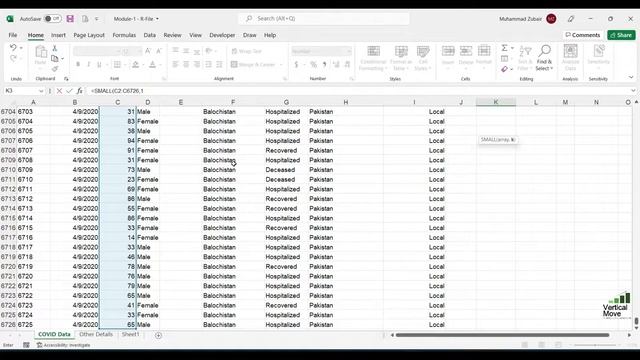The image size is (640, 360).
Task: Decrease font size with the small A icon
Action: point(159,51)
